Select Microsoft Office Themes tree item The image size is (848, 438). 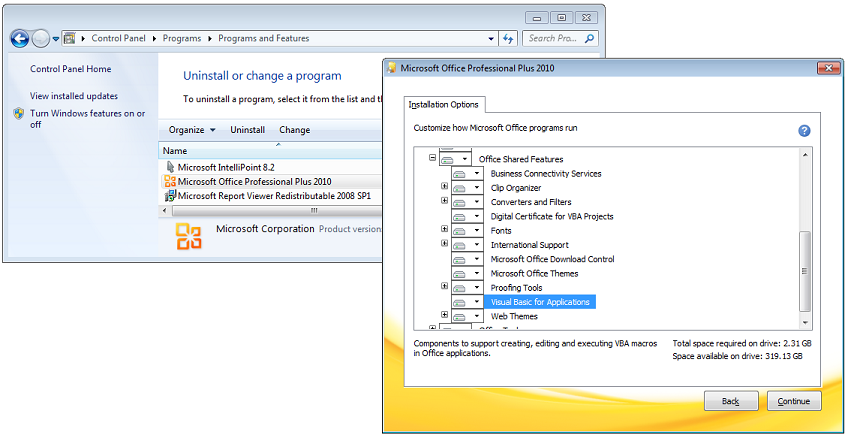click(x=534, y=273)
